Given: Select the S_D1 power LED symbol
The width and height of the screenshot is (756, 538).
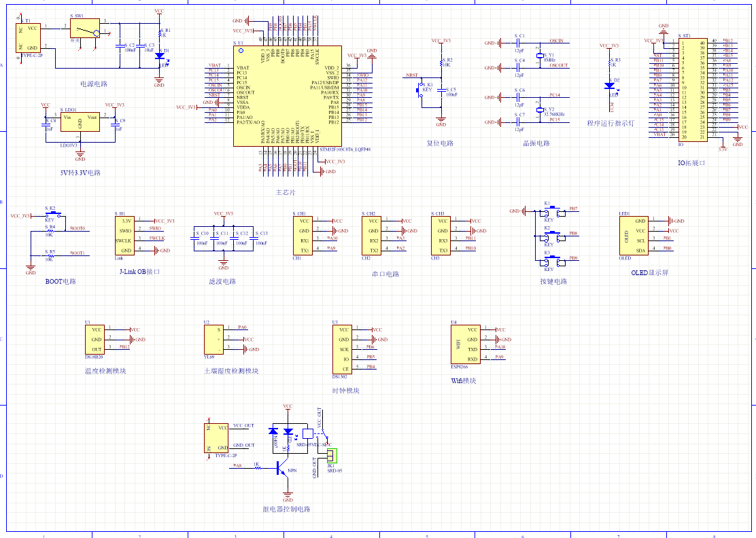Looking at the screenshot, I should 160,56.
